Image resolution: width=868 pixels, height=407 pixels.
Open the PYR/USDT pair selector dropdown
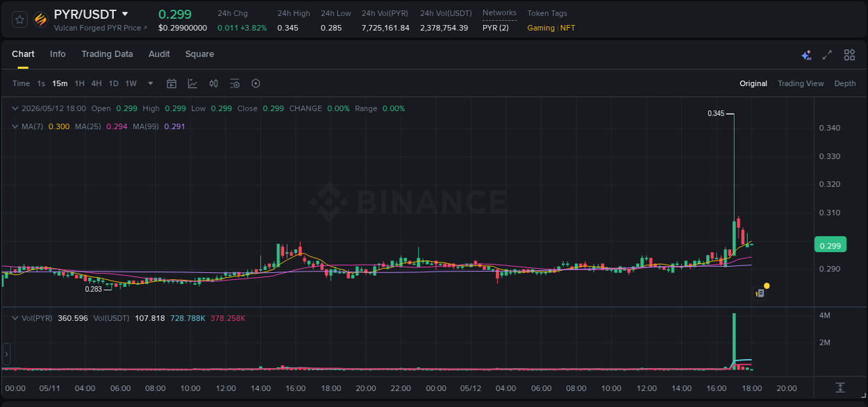pos(125,14)
